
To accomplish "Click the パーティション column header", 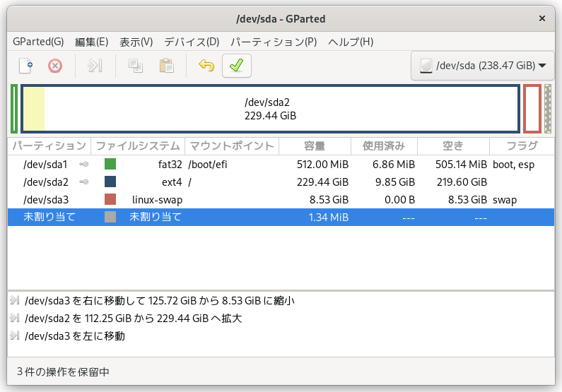I will pos(49,146).
